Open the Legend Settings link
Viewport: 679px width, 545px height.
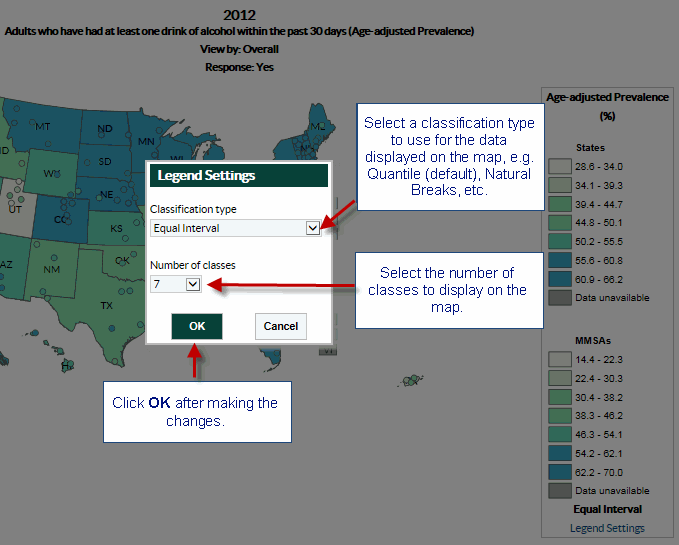tap(607, 528)
